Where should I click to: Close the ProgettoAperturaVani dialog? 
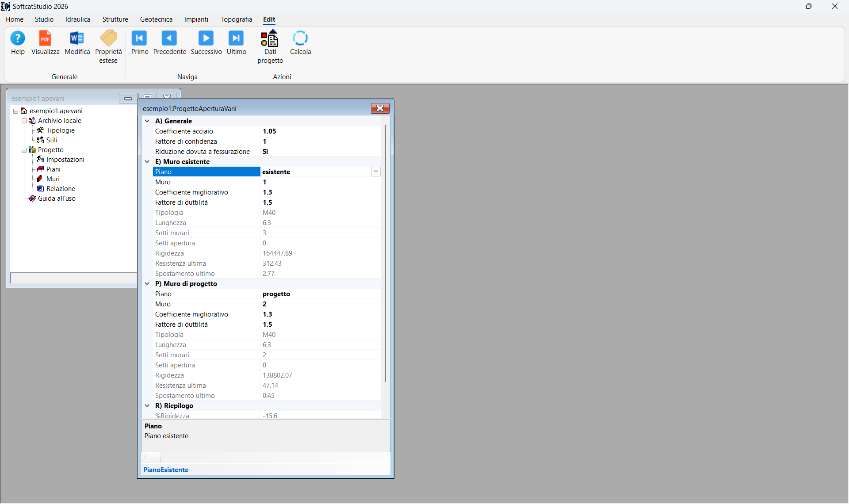click(x=380, y=108)
